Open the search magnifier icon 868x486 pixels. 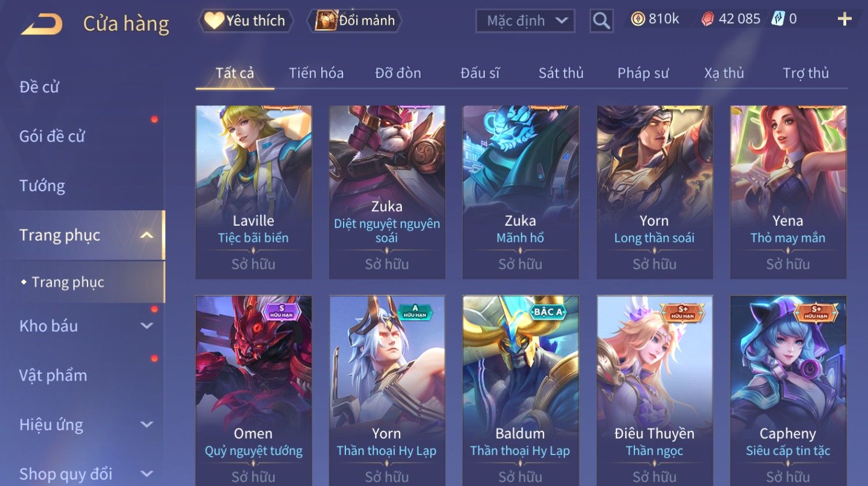pyautogui.click(x=601, y=21)
